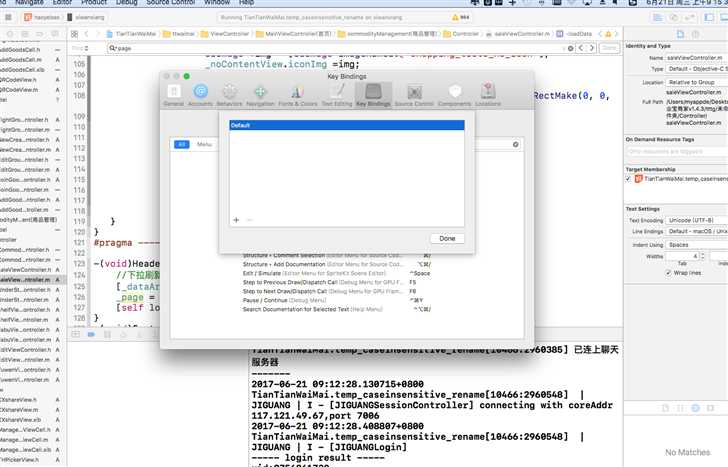Open the Product menu
This screenshot has width=728, height=467.
[94, 3]
